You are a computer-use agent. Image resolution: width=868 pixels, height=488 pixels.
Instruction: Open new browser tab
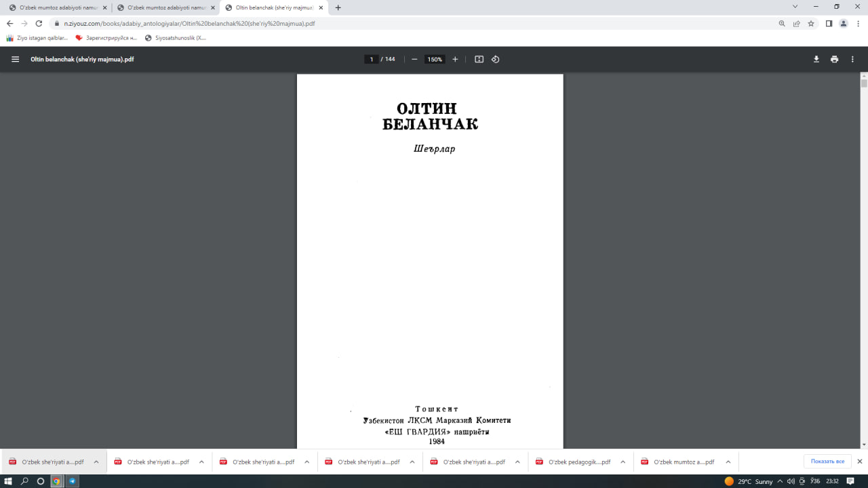point(338,7)
